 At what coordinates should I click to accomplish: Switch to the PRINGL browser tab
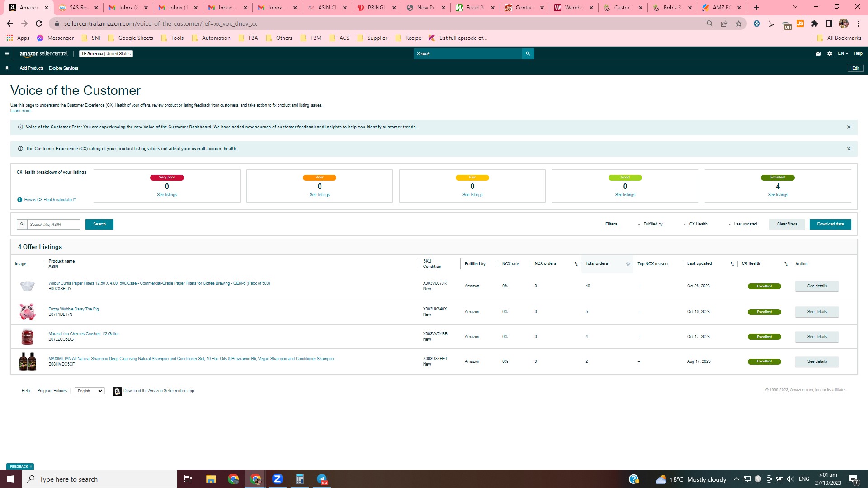click(x=377, y=8)
